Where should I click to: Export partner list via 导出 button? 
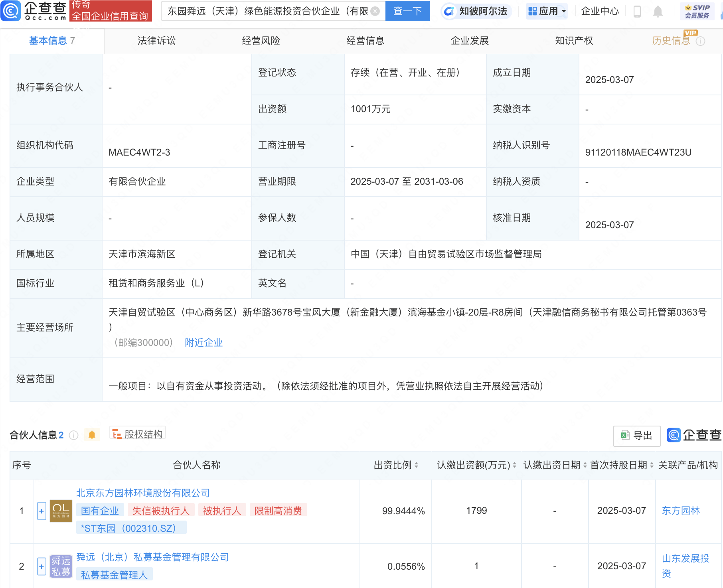(637, 436)
